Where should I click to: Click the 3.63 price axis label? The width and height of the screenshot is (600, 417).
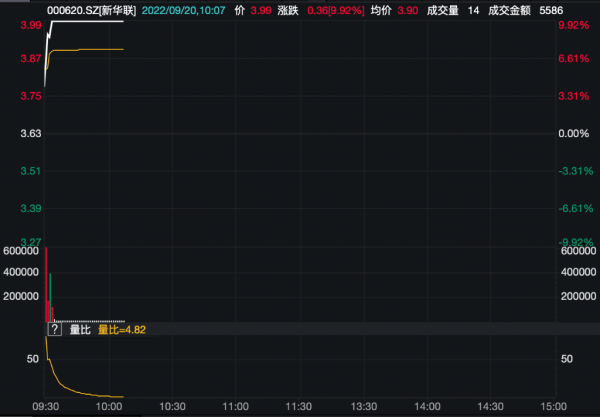coord(31,134)
